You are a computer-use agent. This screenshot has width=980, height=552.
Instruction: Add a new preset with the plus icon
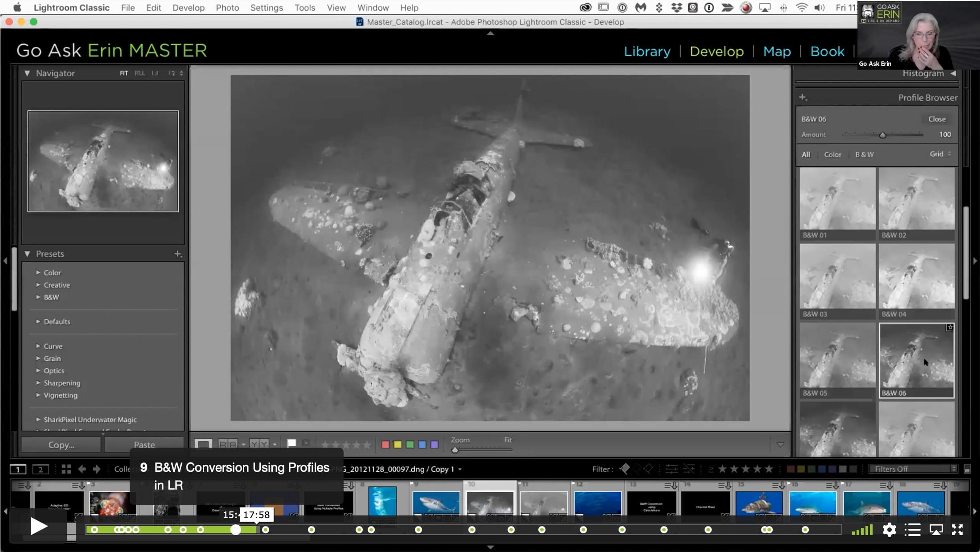[x=178, y=254]
